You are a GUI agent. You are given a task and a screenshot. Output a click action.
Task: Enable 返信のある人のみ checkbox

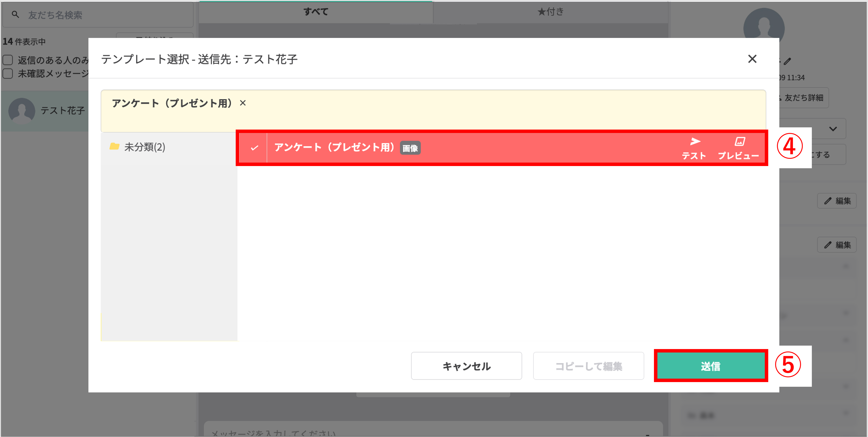click(x=8, y=60)
